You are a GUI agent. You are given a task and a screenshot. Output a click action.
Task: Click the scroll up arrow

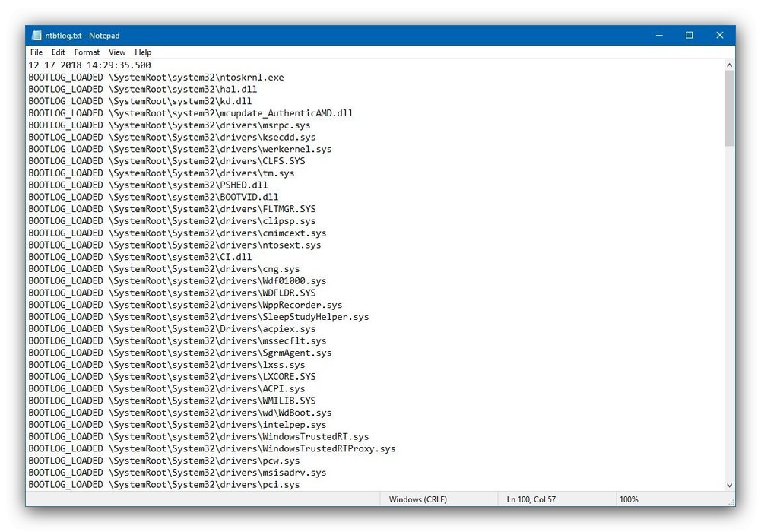coord(729,65)
